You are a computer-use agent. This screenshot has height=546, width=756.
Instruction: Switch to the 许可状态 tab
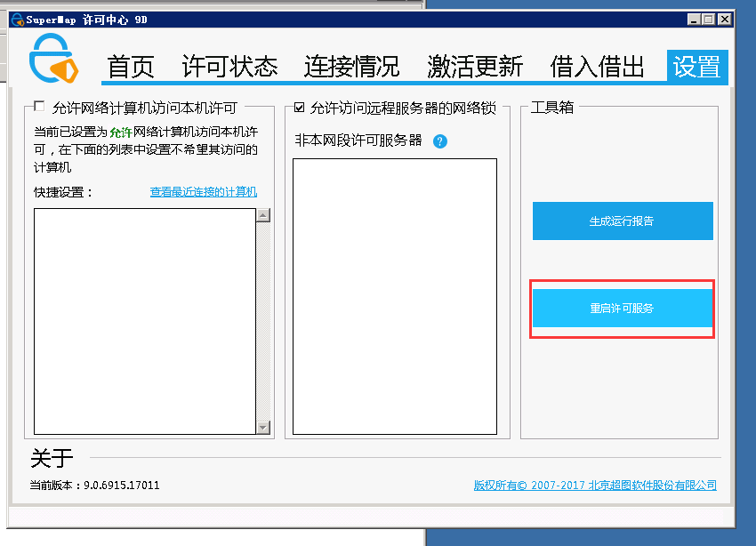[x=230, y=67]
